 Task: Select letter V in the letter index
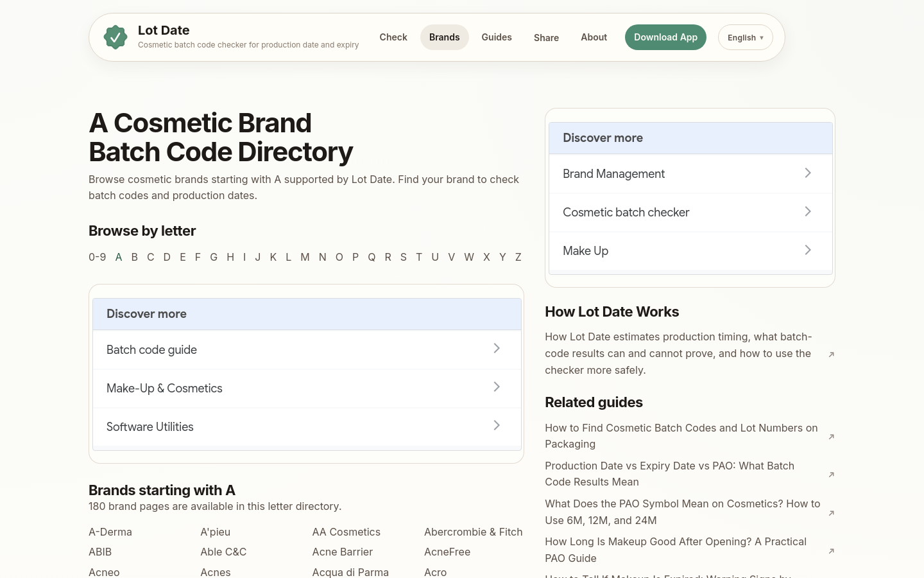[452, 257]
